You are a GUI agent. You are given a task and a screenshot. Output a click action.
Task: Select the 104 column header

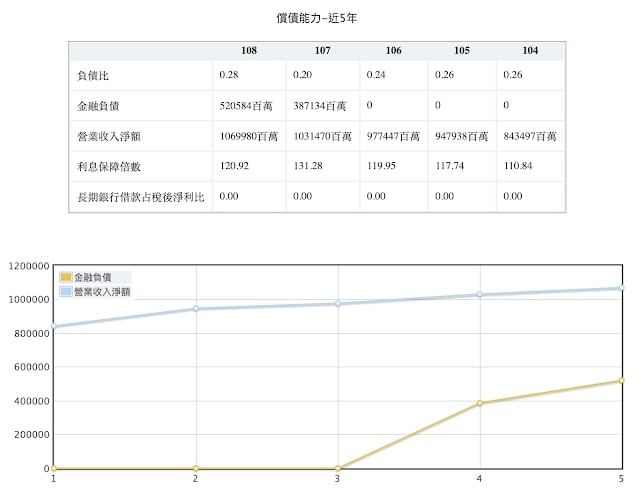[x=530, y=51]
